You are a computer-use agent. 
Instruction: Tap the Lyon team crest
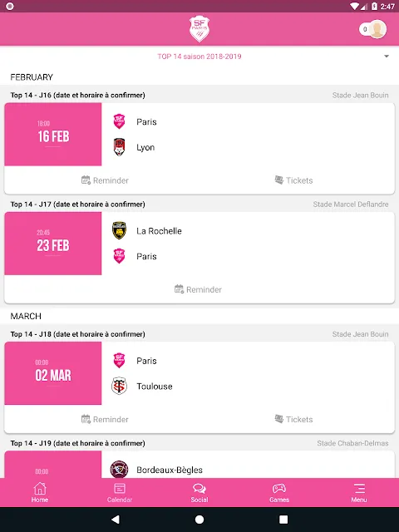click(x=119, y=147)
